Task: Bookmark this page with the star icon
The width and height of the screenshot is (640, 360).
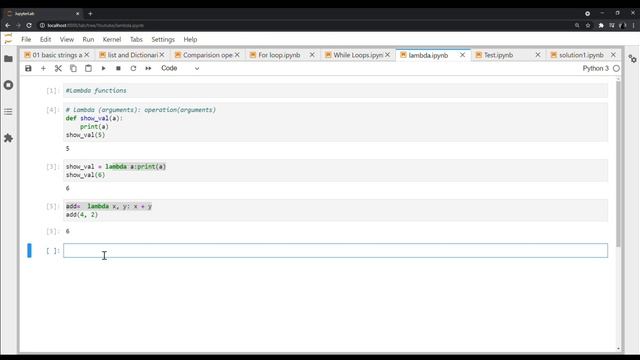Action: tap(588, 25)
